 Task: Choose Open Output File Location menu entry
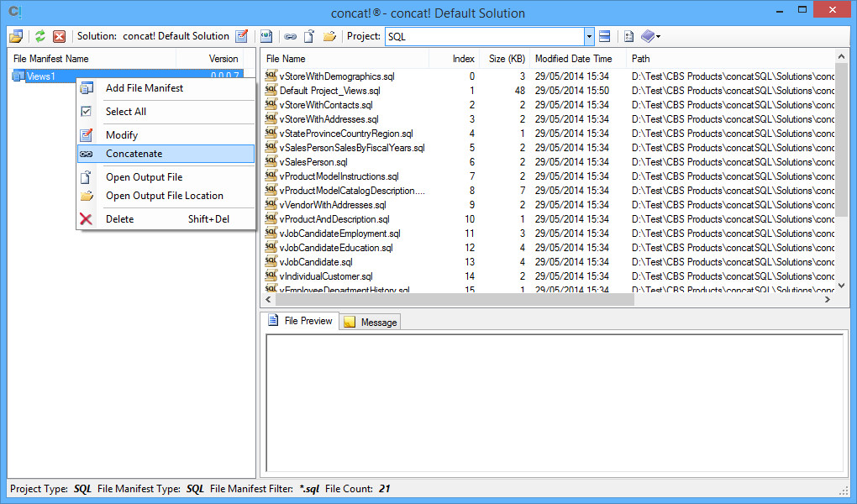pos(166,196)
